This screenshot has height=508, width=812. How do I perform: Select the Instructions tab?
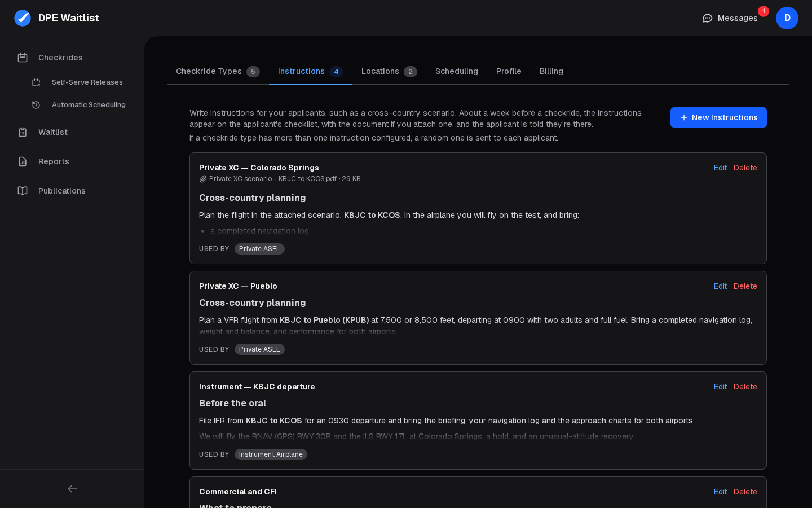coord(311,71)
